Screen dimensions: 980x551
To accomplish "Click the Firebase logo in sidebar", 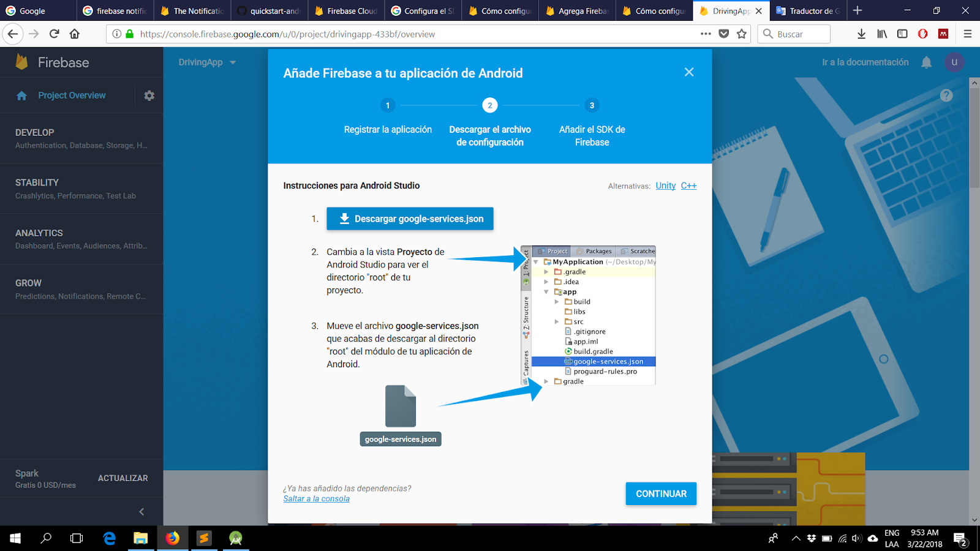I will click(x=22, y=62).
